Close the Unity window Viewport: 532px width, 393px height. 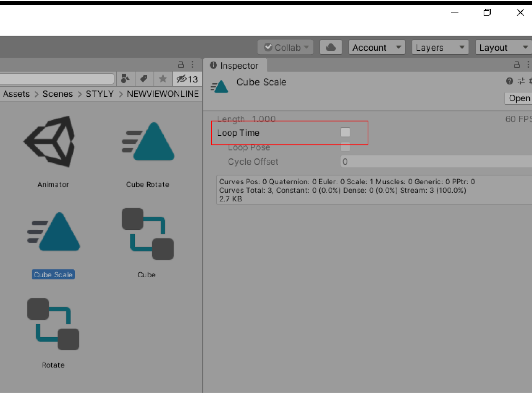tap(520, 13)
